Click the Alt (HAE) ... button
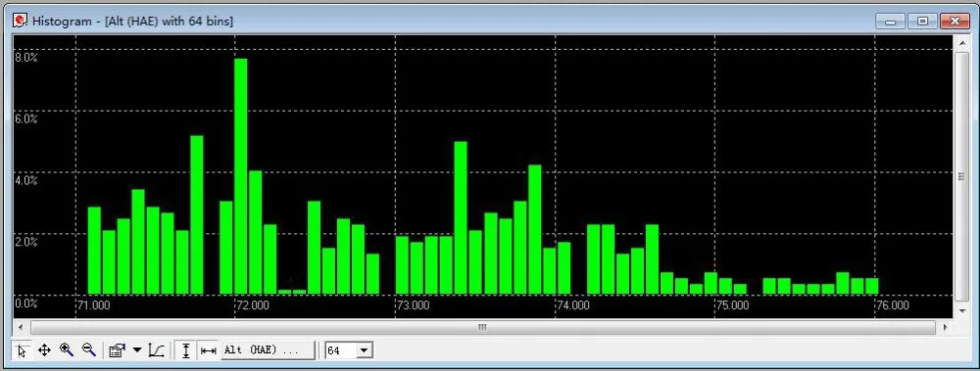Viewport: 980px width, 371px height. pos(268,350)
